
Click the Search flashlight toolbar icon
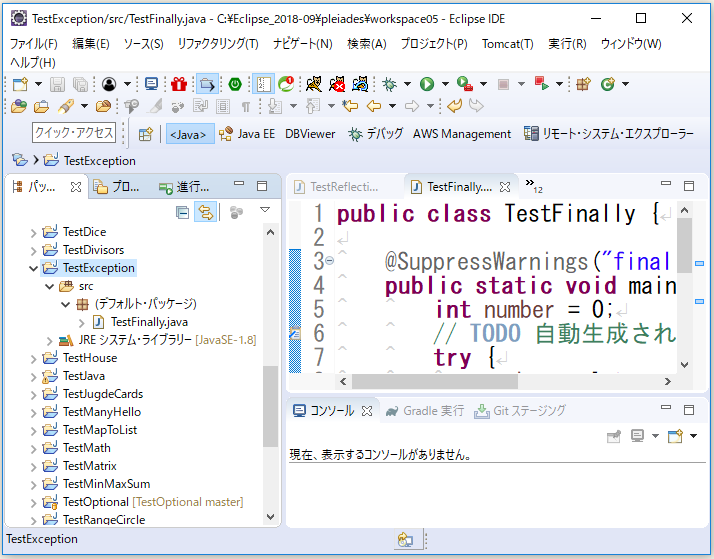(66, 107)
